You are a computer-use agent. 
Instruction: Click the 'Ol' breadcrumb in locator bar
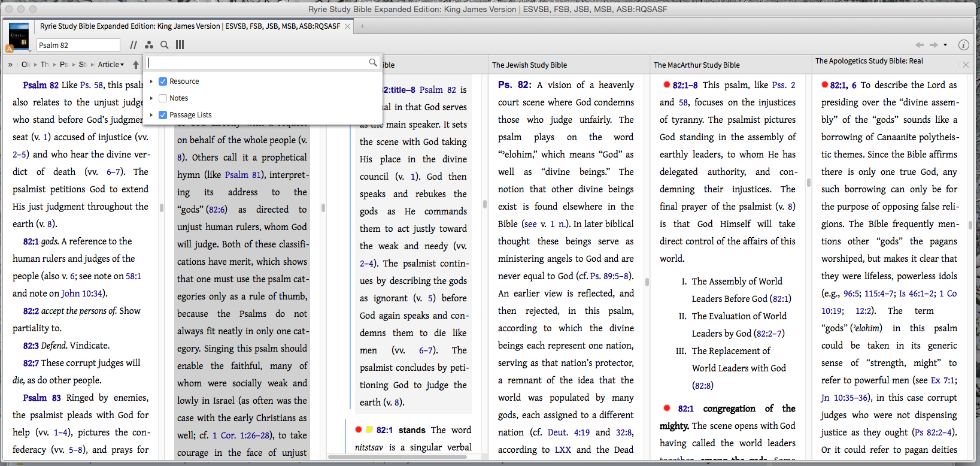tap(25, 65)
